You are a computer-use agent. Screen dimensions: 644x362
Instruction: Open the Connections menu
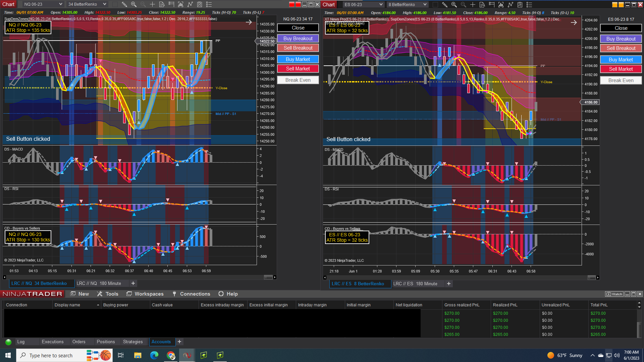pos(191,294)
